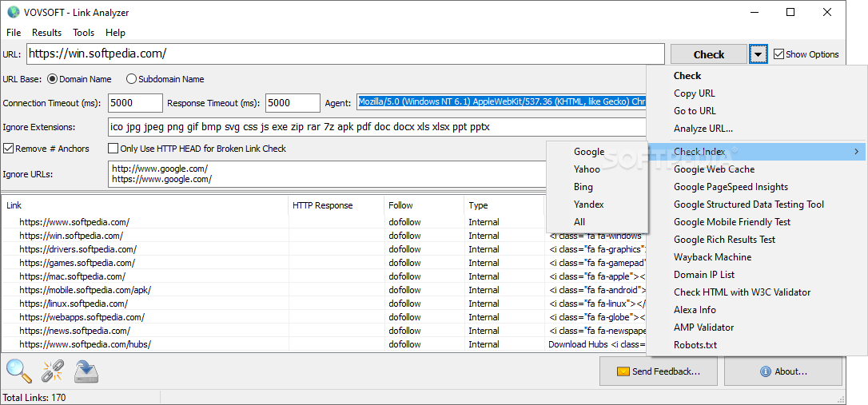Open Google Web Cache menu item
Image resolution: width=868 pixels, height=405 pixels.
click(x=756, y=169)
